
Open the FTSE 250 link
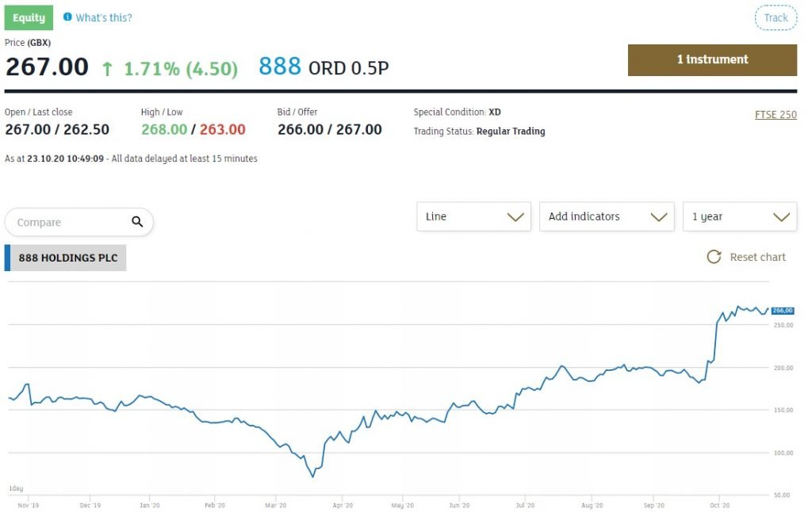pyautogui.click(x=776, y=115)
